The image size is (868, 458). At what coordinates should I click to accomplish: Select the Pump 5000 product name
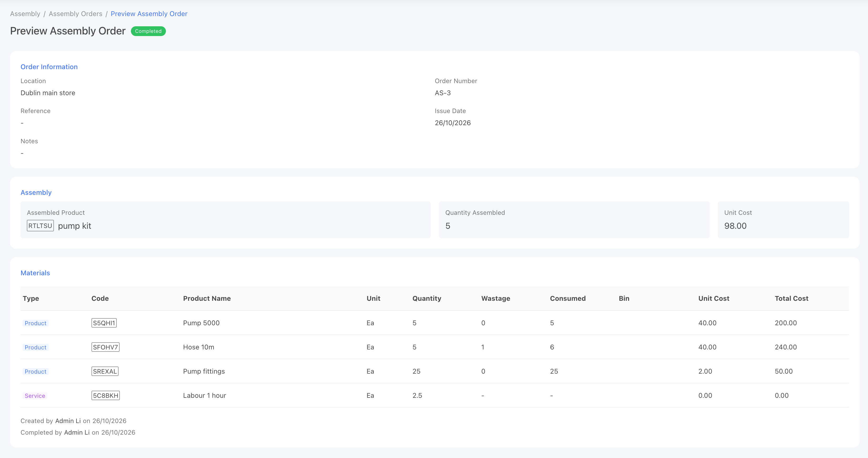(201, 323)
